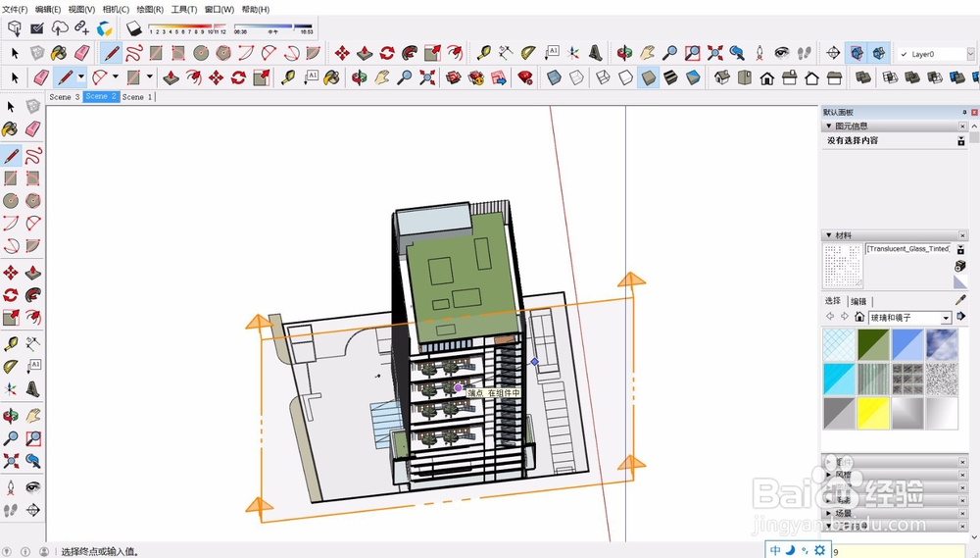Screen dimensions: 980x558
Task: Open the 相机(C) menu
Action: tap(116, 10)
